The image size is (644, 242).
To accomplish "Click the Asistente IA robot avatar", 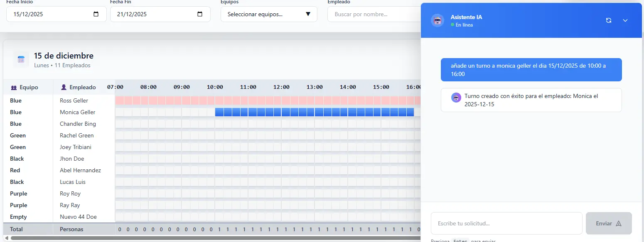I will (x=437, y=20).
